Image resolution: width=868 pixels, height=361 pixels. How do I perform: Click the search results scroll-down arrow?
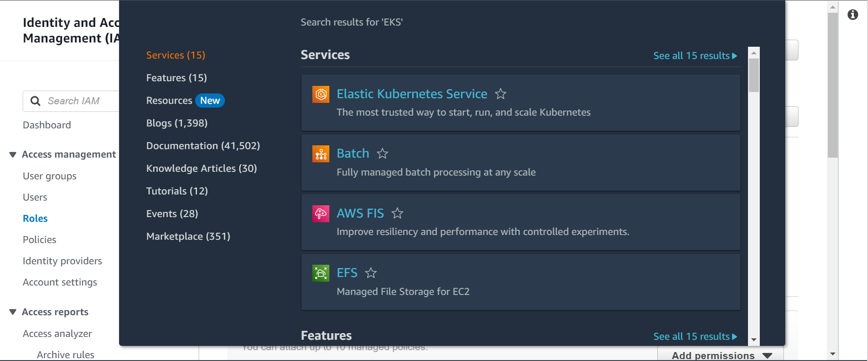754,340
